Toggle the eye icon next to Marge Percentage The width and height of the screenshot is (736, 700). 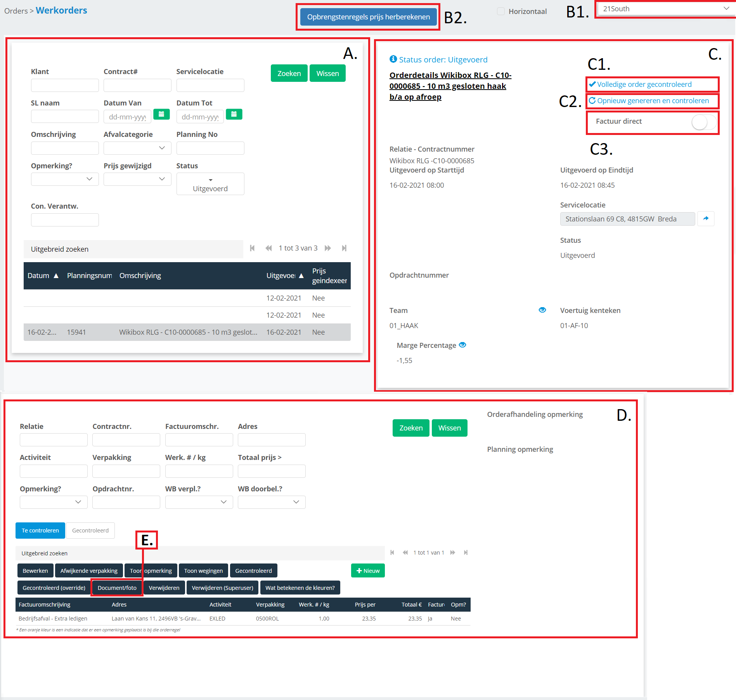coord(462,345)
